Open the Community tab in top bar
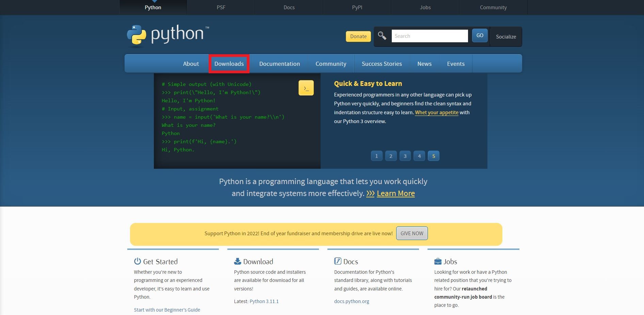This screenshot has width=644, height=315. click(x=493, y=7)
